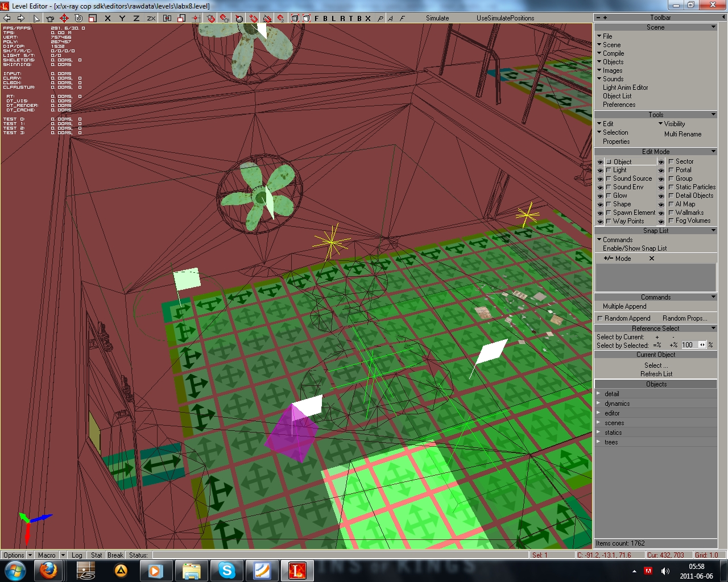Viewport: 728px width, 582px height.
Task: Hide AI Map using its eye icon
Action: (x=661, y=204)
